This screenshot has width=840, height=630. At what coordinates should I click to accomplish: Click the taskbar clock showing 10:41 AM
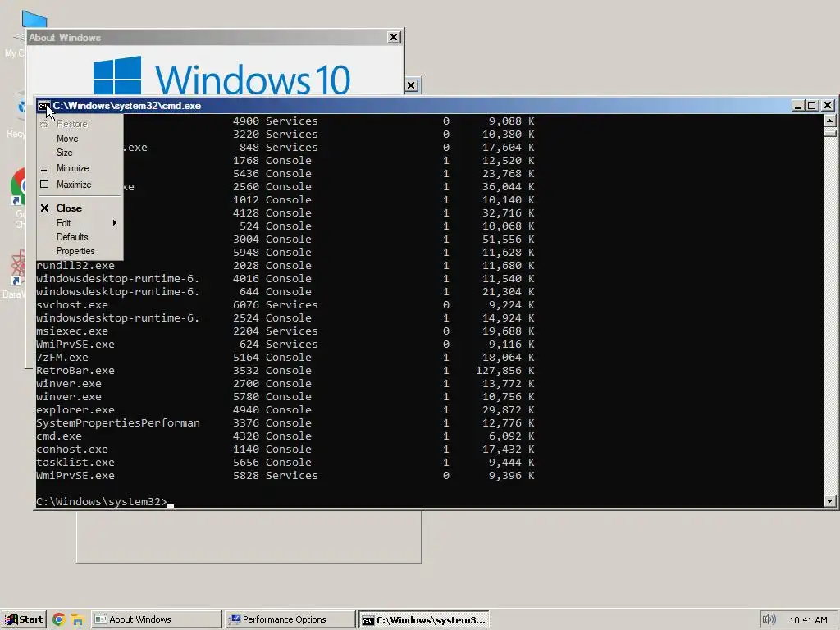tap(808, 620)
